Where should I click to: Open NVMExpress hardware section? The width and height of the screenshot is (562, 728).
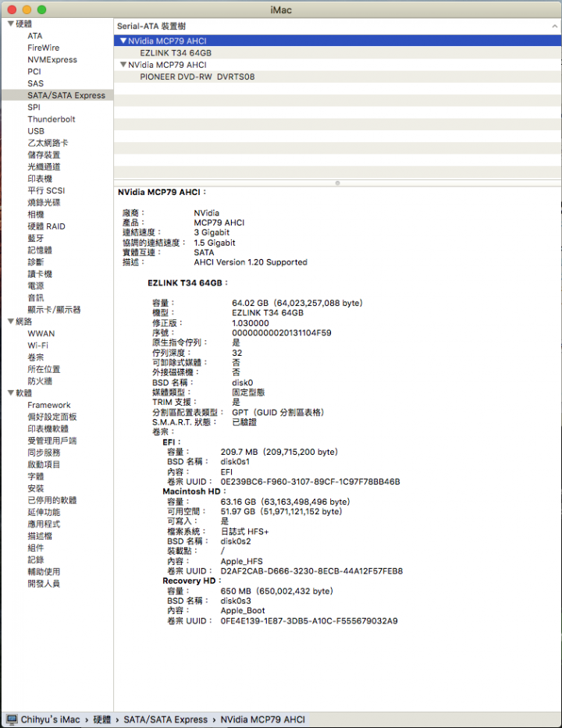[52, 59]
